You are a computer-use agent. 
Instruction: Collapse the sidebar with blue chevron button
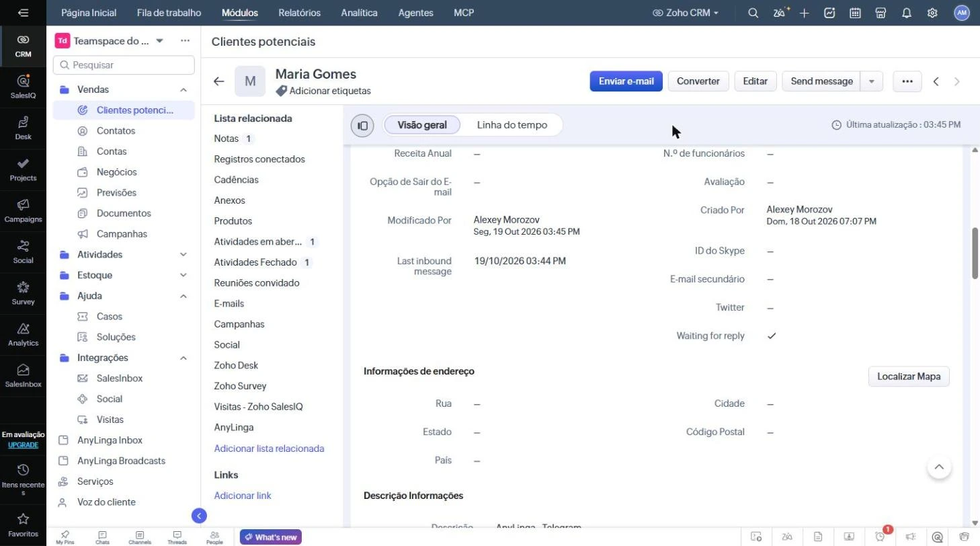(x=199, y=516)
